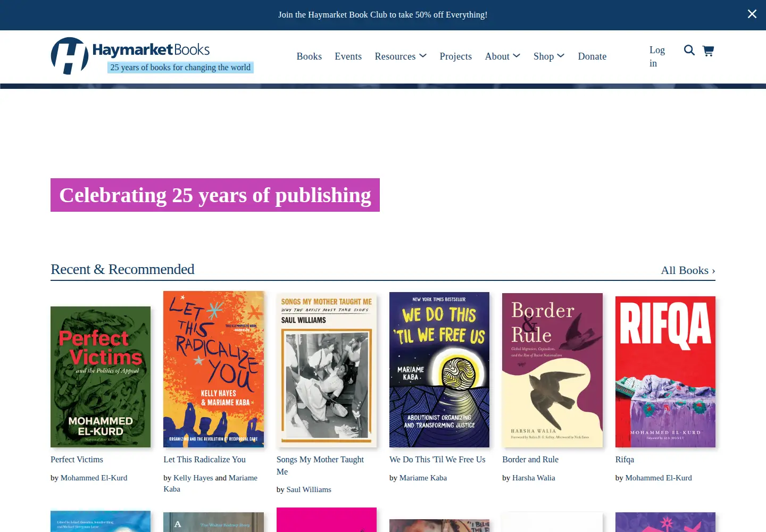
Task: Click the Celebrating 25 years of publishing heading
Action: (x=215, y=195)
